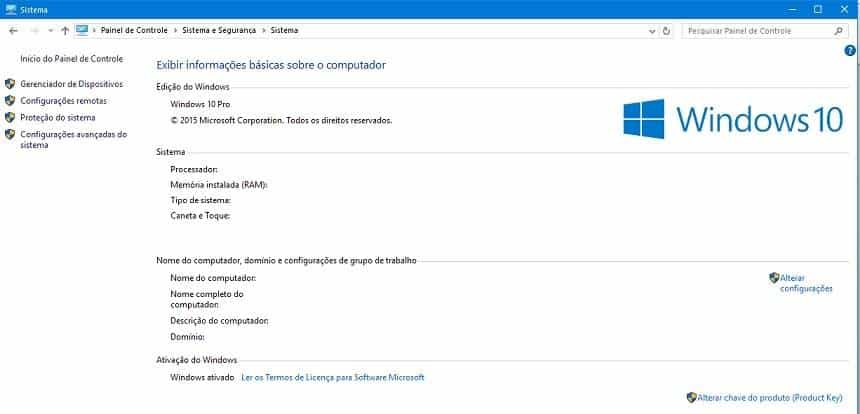Click the Sistema window title icon

click(x=10, y=9)
